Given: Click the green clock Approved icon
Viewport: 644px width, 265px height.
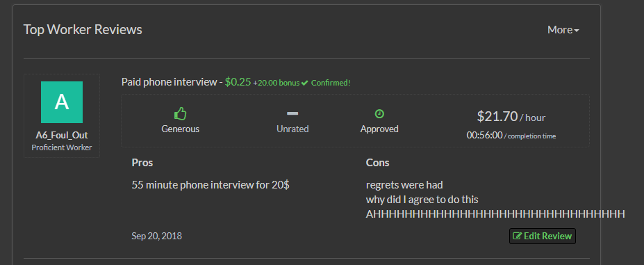Looking at the screenshot, I should click(379, 113).
